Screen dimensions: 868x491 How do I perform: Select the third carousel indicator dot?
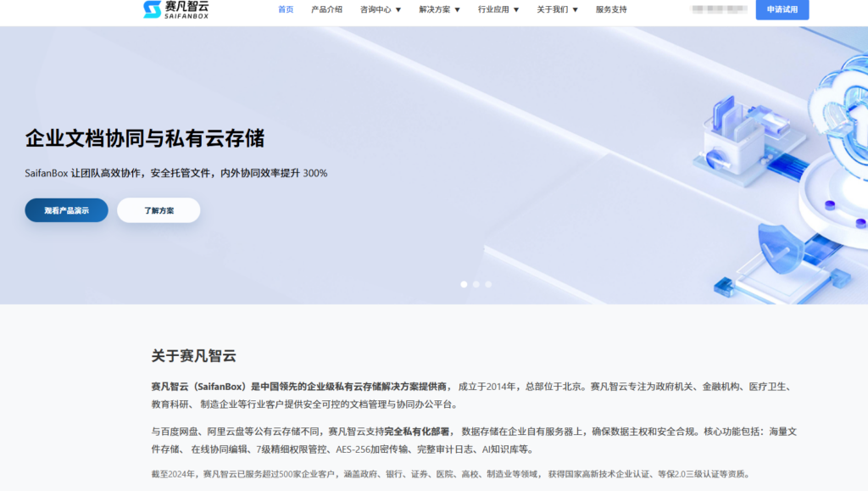[487, 284]
